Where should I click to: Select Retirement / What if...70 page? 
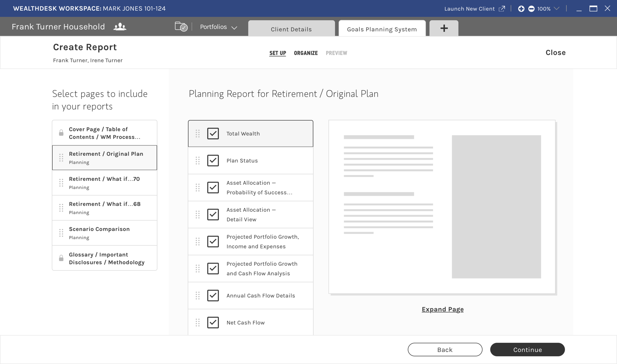click(x=105, y=183)
